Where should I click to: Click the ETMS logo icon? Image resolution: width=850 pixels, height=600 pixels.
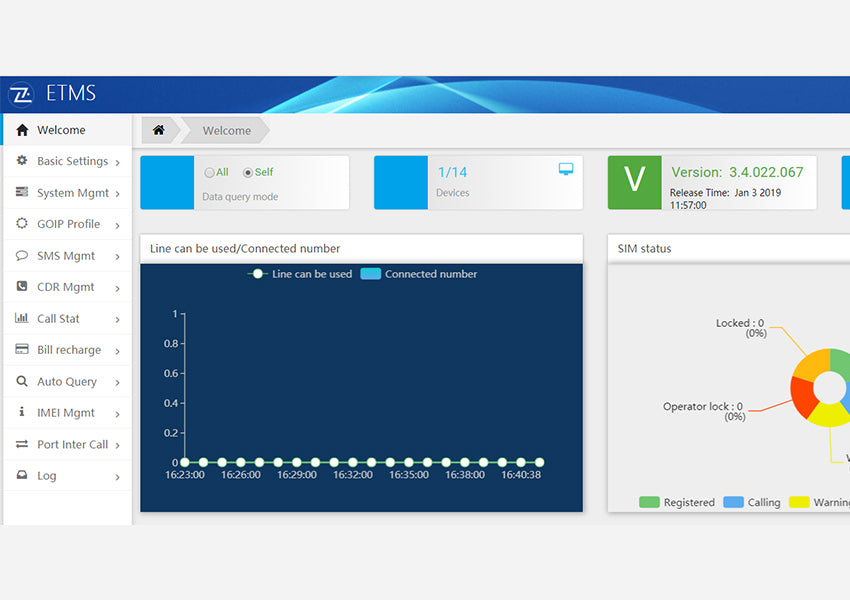click(x=21, y=95)
